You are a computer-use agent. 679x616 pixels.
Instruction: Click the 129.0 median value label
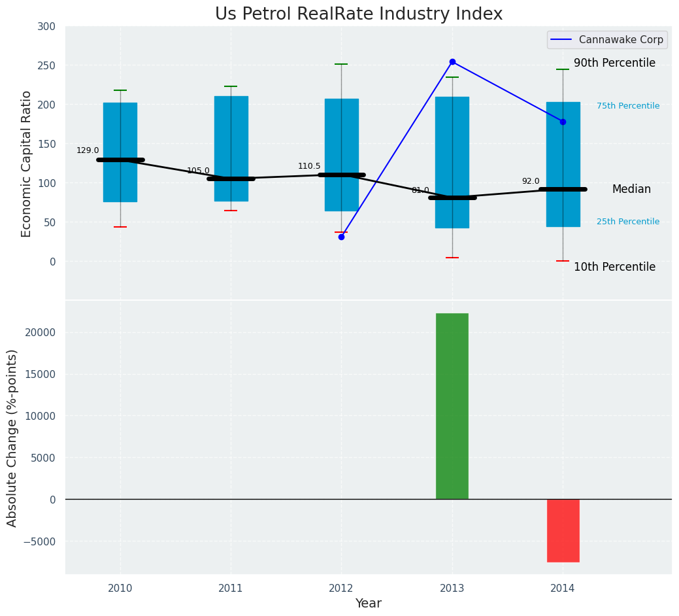[x=88, y=150]
